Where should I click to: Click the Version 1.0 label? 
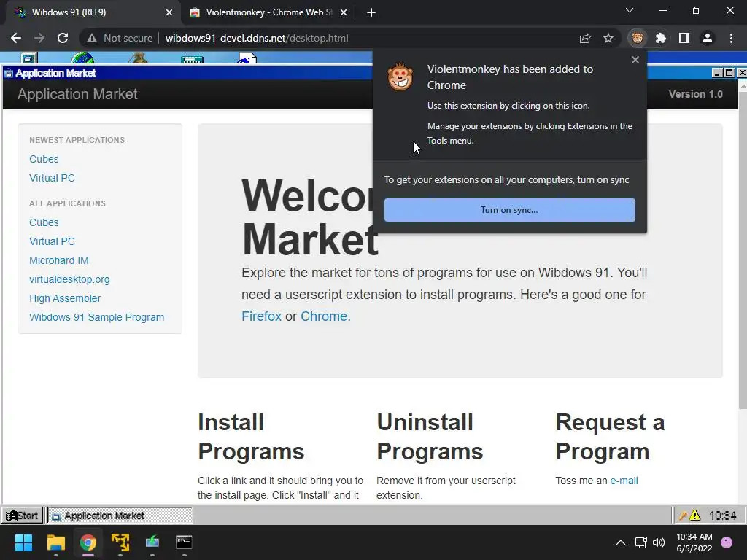pos(695,94)
